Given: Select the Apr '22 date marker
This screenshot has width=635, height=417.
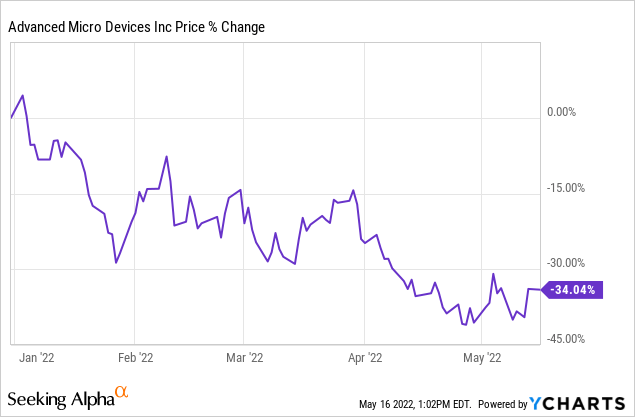Looking at the screenshot, I should coord(365,357).
